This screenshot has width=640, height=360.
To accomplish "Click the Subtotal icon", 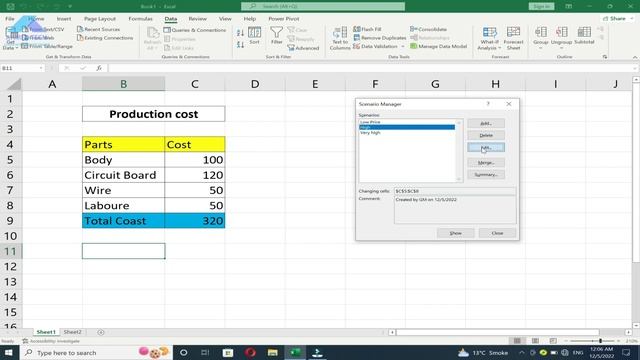I will (x=584, y=32).
